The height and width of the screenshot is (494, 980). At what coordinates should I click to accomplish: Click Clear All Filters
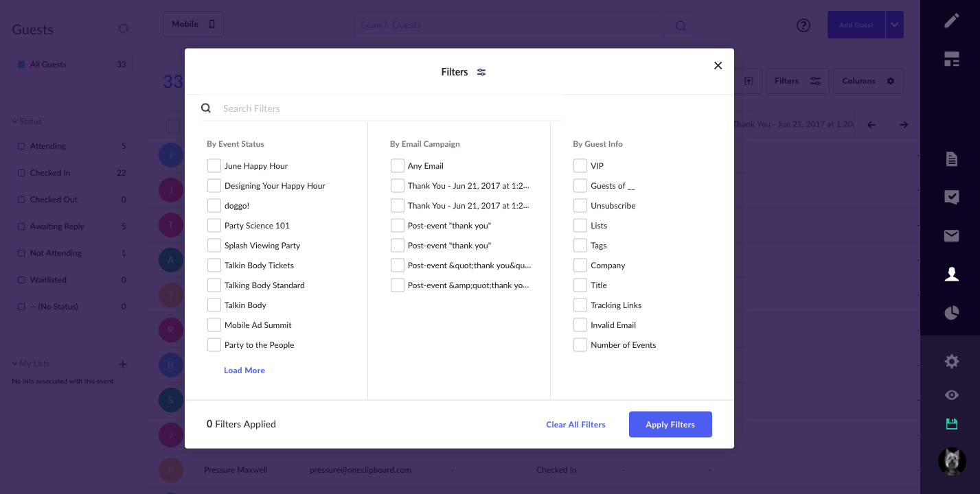pos(576,425)
